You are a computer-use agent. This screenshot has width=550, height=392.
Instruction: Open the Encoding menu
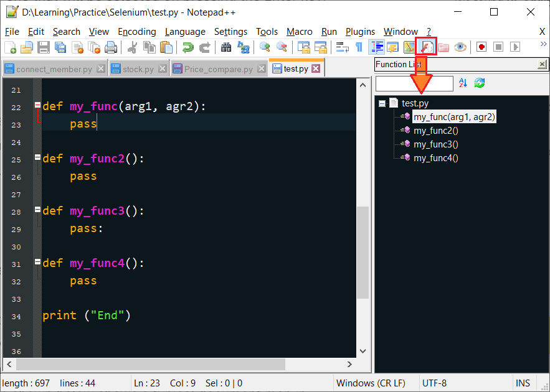[x=137, y=32]
